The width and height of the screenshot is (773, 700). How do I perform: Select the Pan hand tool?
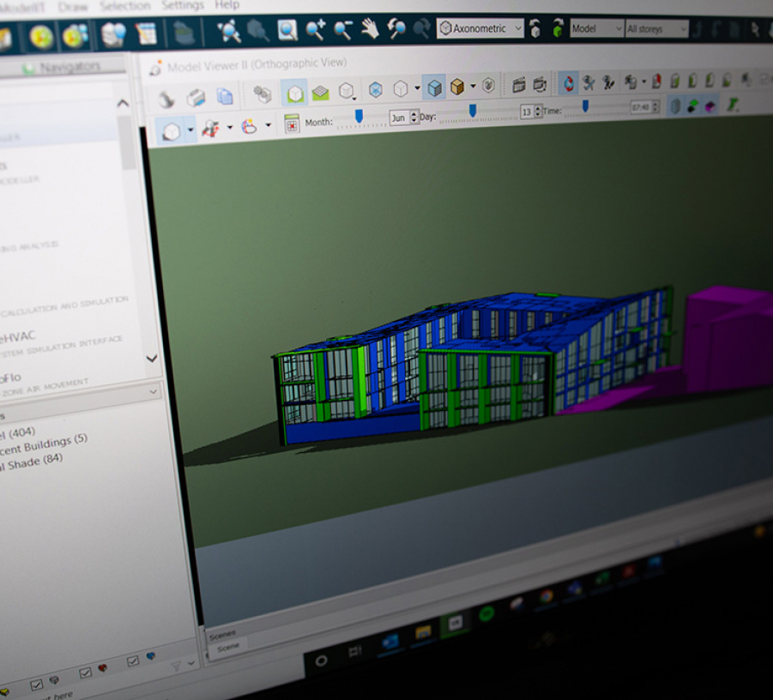370,29
